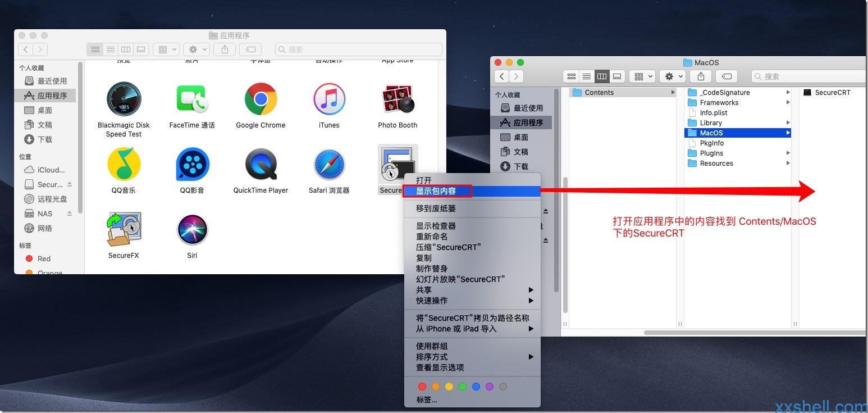Open the QQ音乐 app icon
Viewport: 868px width, 413px height.
pos(124,165)
